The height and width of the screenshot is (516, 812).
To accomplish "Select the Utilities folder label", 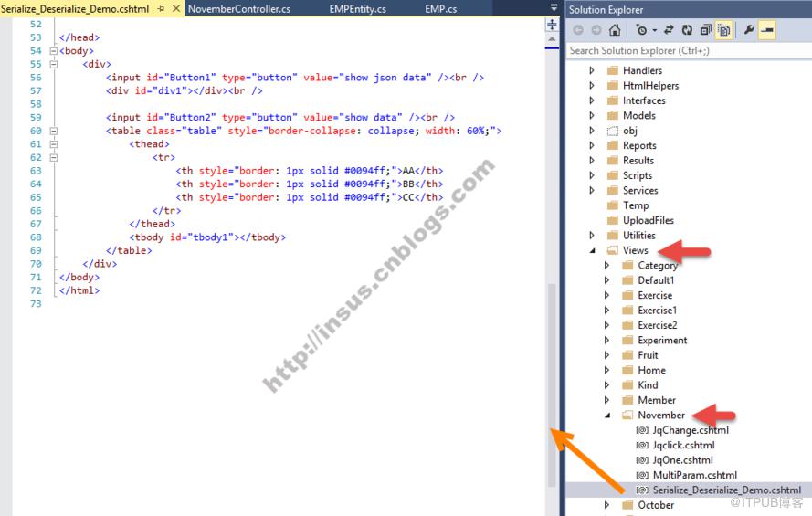I will 639,236.
